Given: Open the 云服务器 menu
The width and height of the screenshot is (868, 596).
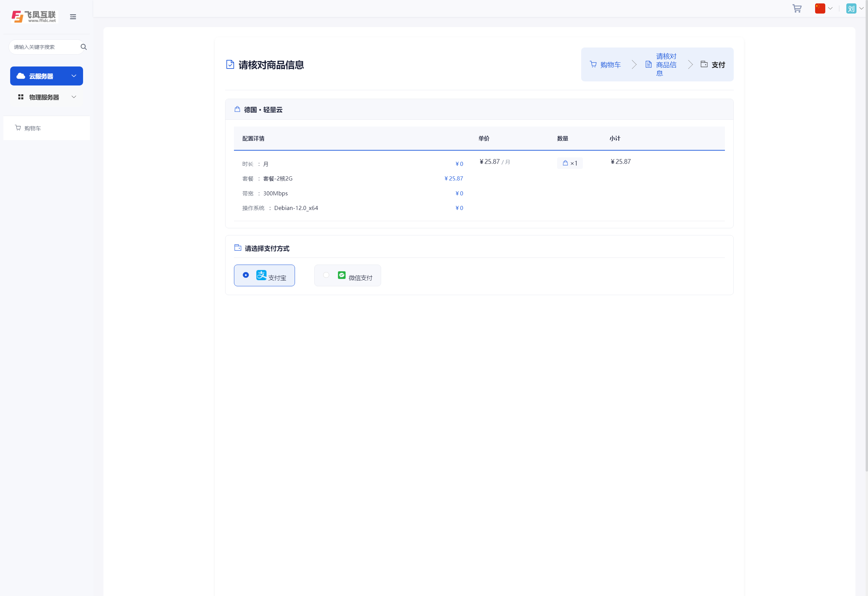Looking at the screenshot, I should [47, 76].
